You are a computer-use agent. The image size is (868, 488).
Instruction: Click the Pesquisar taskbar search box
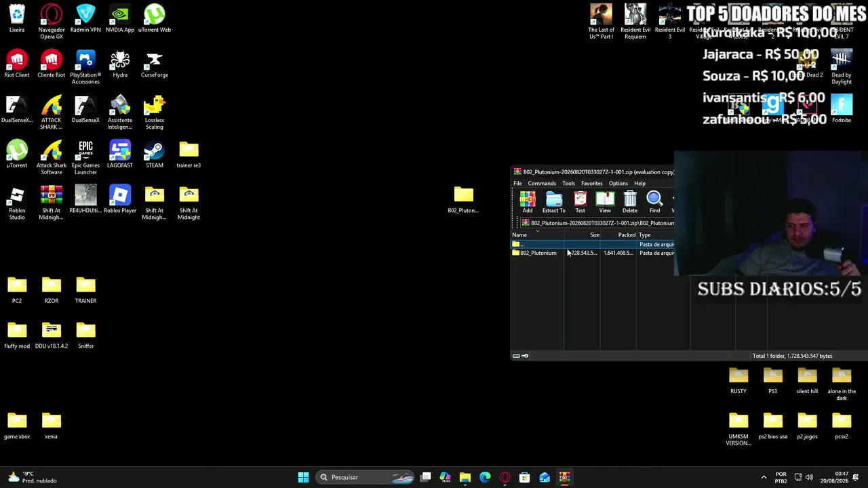tap(366, 477)
